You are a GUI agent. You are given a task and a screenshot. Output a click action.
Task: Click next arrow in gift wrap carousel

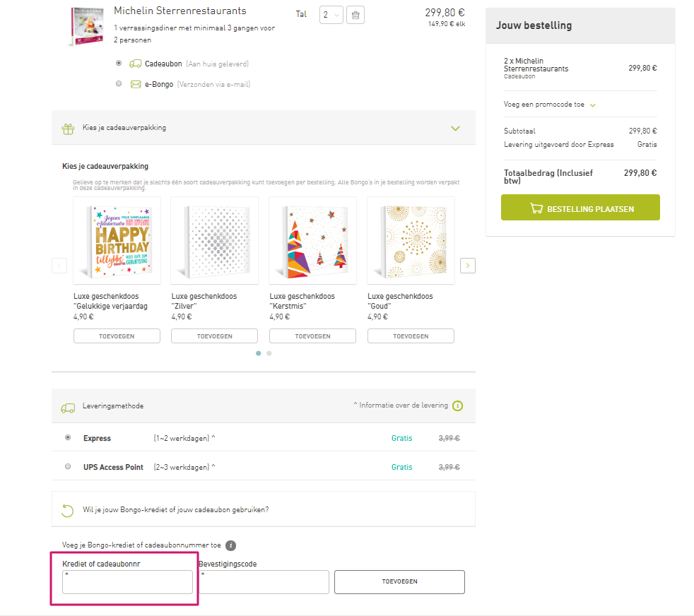[x=467, y=266]
